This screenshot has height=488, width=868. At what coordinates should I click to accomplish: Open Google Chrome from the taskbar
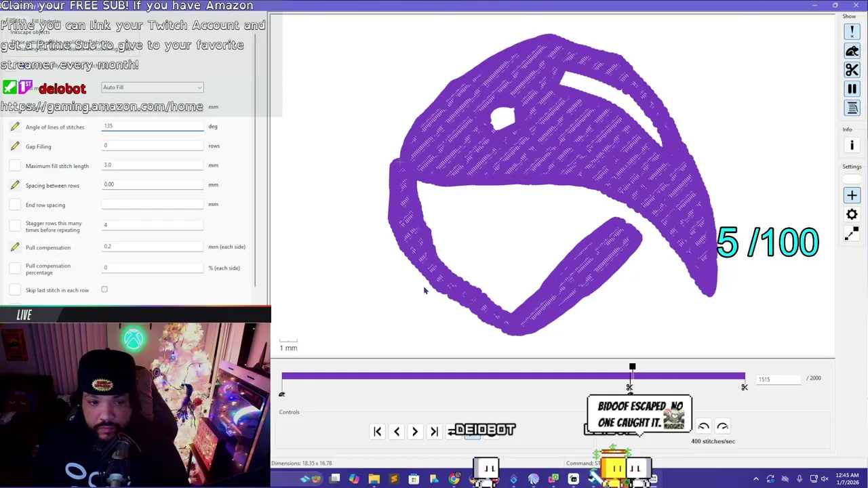point(454,479)
